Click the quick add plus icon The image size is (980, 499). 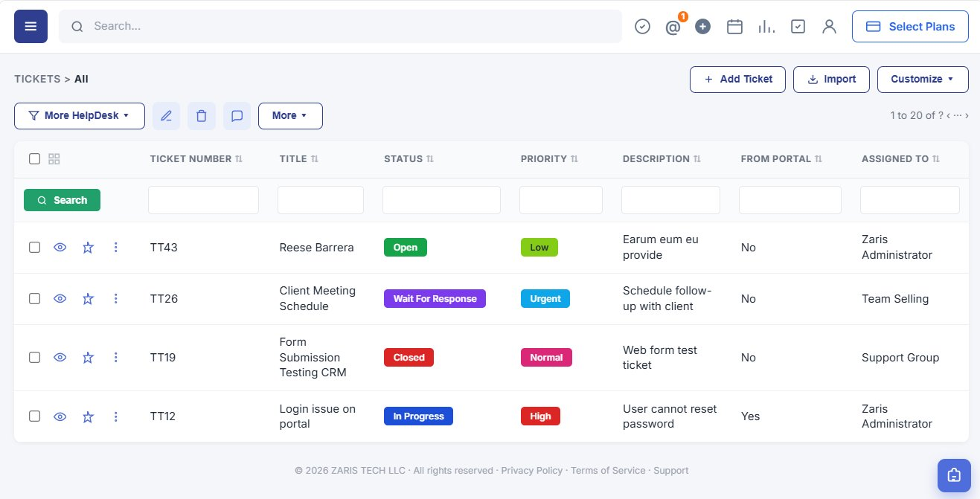tap(703, 27)
